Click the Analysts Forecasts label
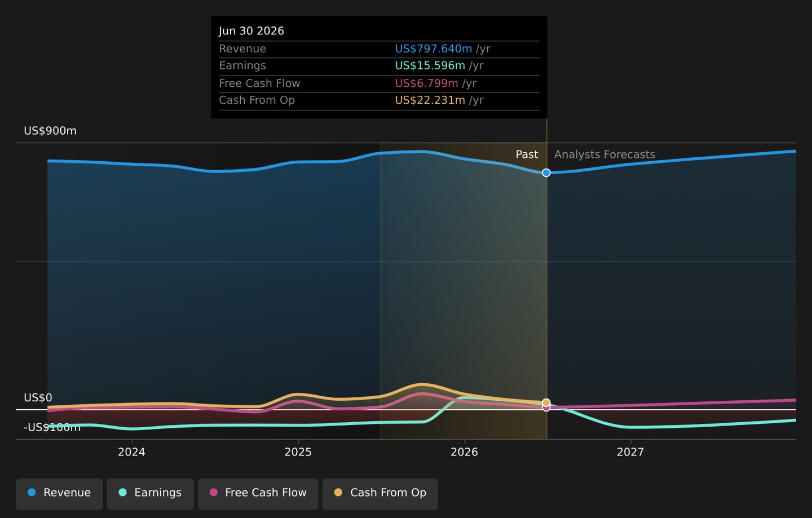This screenshot has height=518, width=812. tap(604, 154)
